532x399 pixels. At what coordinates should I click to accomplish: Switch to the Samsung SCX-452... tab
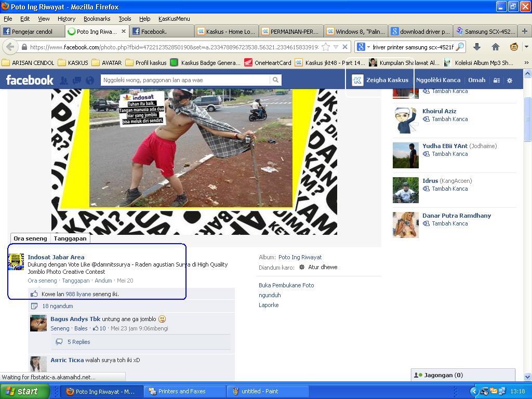pos(485,32)
